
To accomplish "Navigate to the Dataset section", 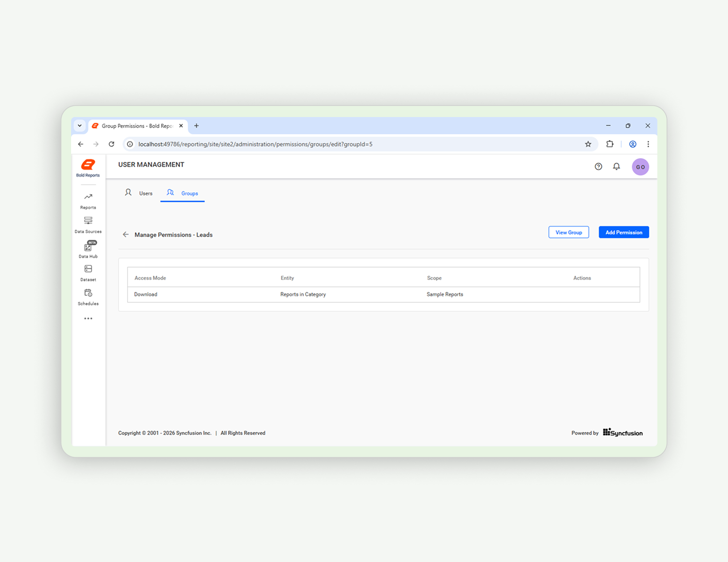I will click(x=88, y=272).
